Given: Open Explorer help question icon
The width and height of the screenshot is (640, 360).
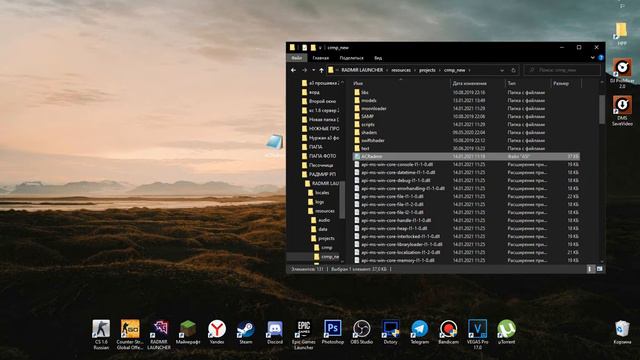Looking at the screenshot, I should (x=600, y=58).
